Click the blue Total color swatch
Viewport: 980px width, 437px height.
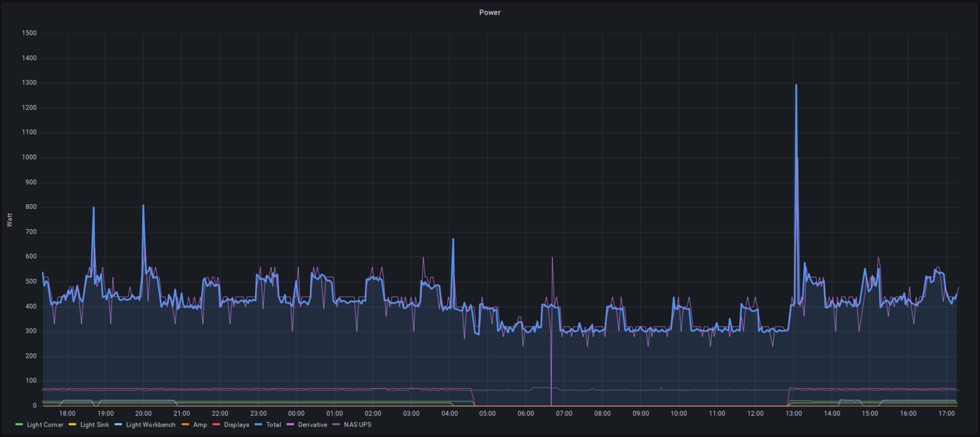(x=258, y=425)
